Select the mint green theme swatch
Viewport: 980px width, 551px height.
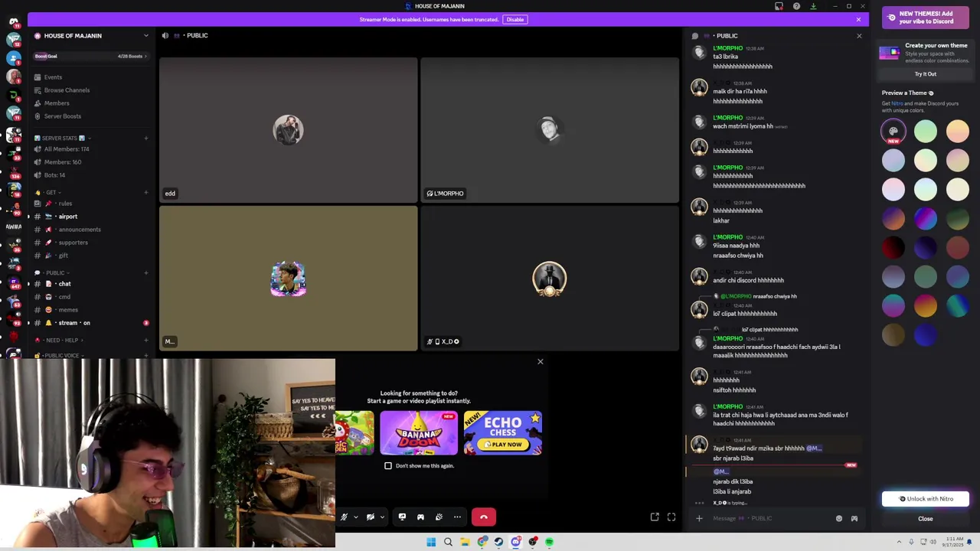click(x=926, y=132)
